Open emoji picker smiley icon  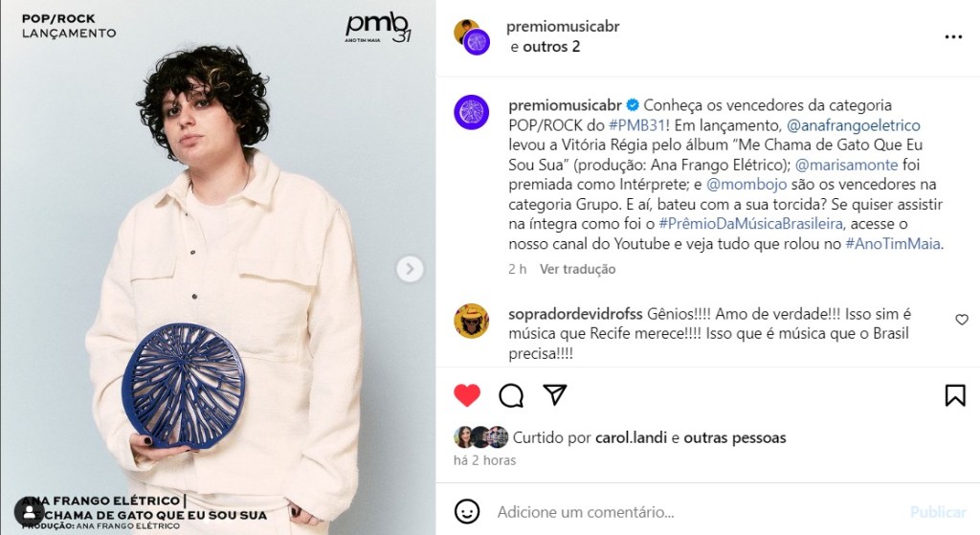[x=467, y=511]
